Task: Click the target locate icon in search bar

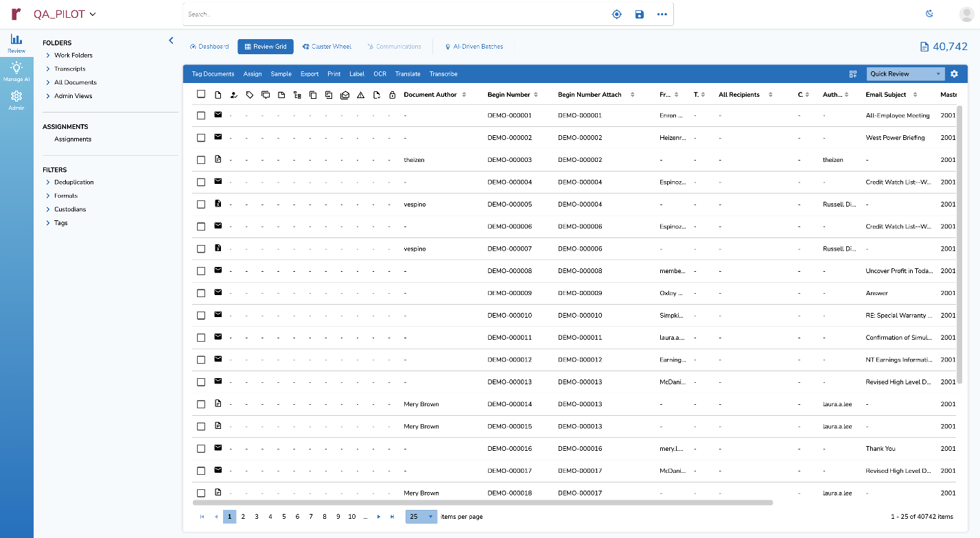Action: (x=616, y=14)
